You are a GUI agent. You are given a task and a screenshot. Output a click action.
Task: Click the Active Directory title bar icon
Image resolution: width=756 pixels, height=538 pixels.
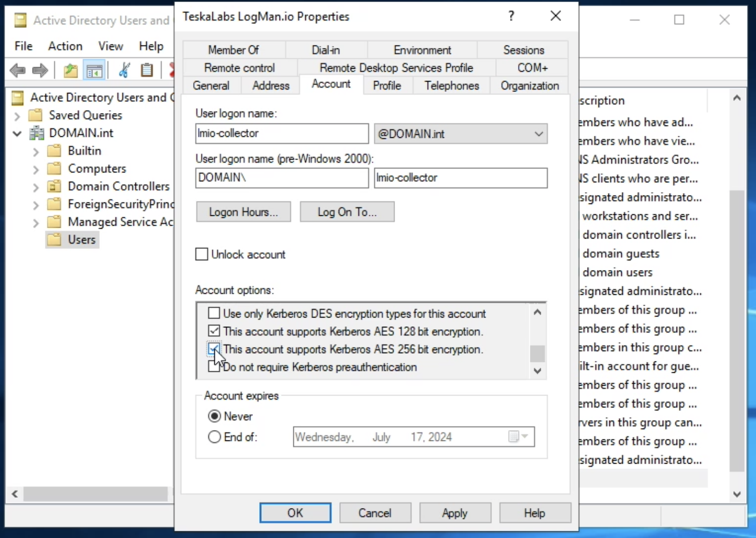pyautogui.click(x=20, y=20)
